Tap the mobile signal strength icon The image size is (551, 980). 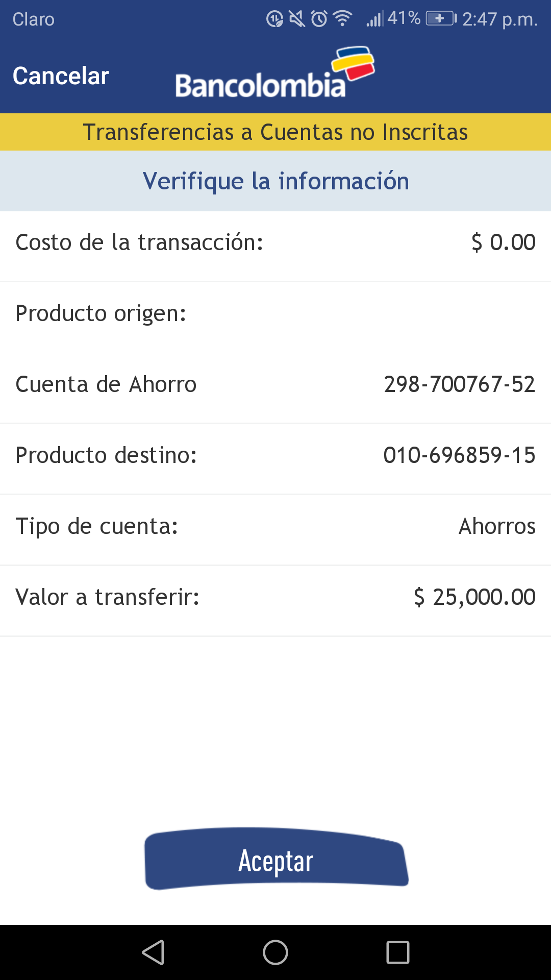pos(375,19)
